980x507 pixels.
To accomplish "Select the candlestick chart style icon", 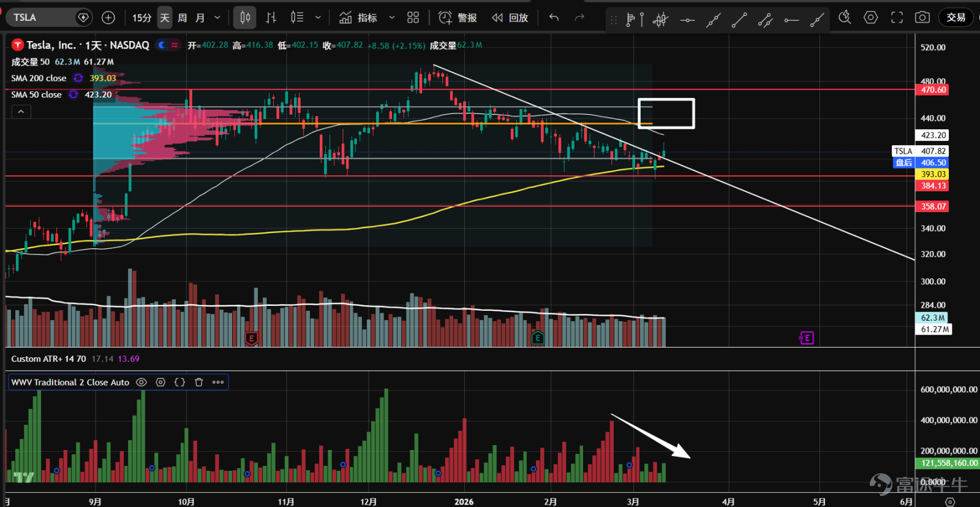I will pyautogui.click(x=245, y=18).
